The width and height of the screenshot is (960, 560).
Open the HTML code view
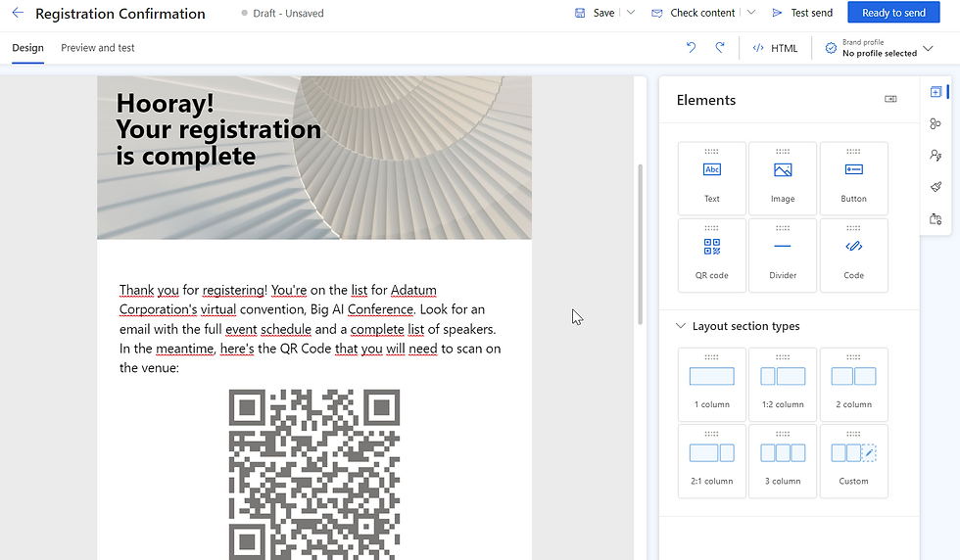click(x=775, y=48)
